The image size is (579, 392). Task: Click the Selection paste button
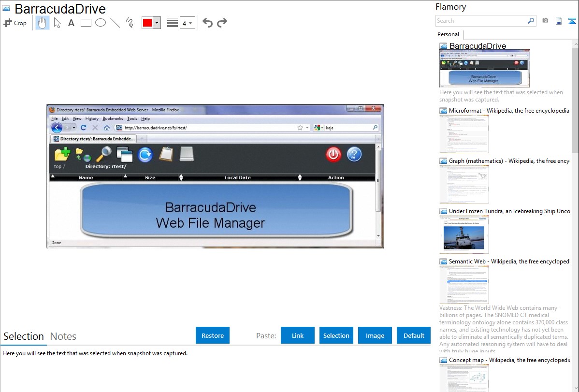[336, 335]
